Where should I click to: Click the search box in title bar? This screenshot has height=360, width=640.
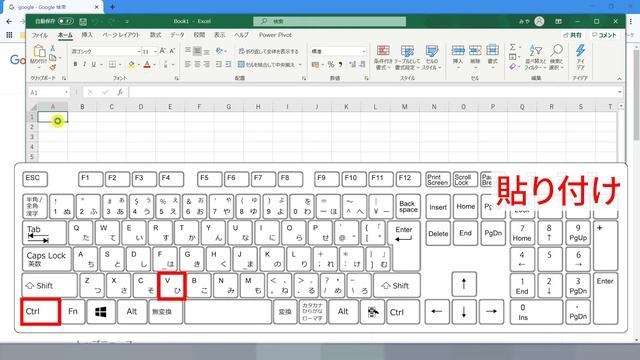329,21
